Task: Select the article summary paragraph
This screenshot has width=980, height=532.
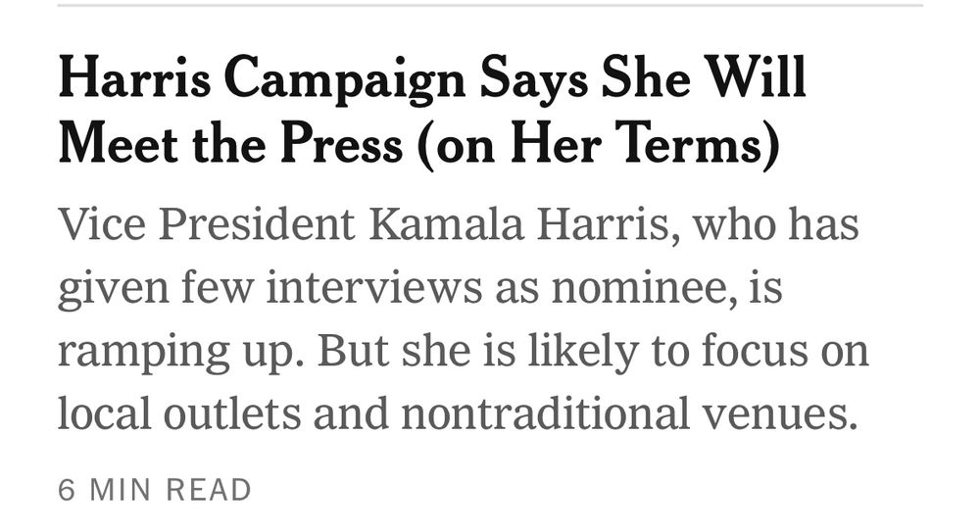Action: pyautogui.click(x=464, y=320)
